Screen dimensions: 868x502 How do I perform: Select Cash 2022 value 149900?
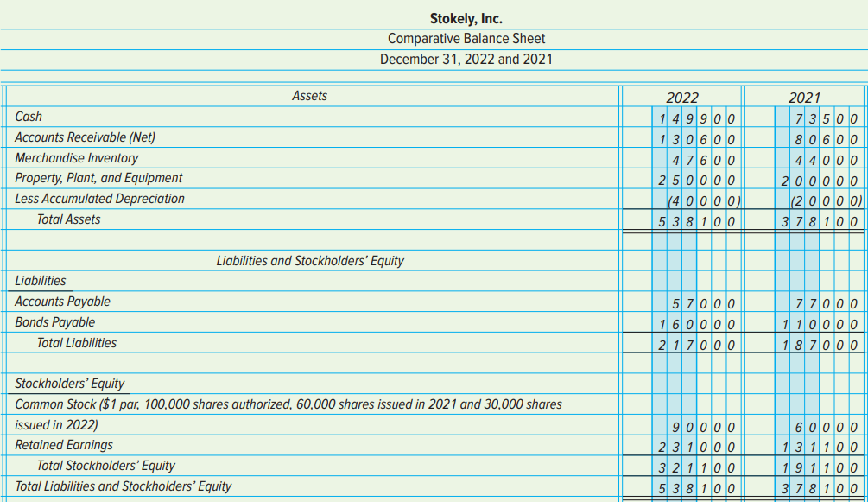[697, 118]
